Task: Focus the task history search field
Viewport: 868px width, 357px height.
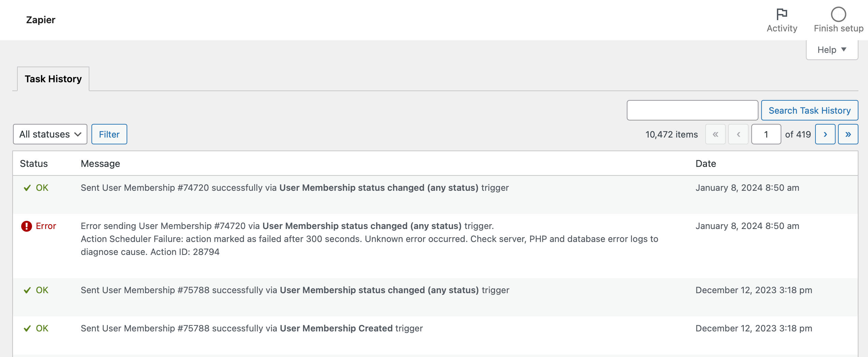Action: (692, 110)
